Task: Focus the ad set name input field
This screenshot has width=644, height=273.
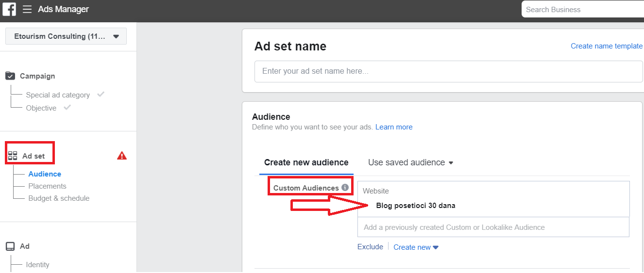Action: 448,71
